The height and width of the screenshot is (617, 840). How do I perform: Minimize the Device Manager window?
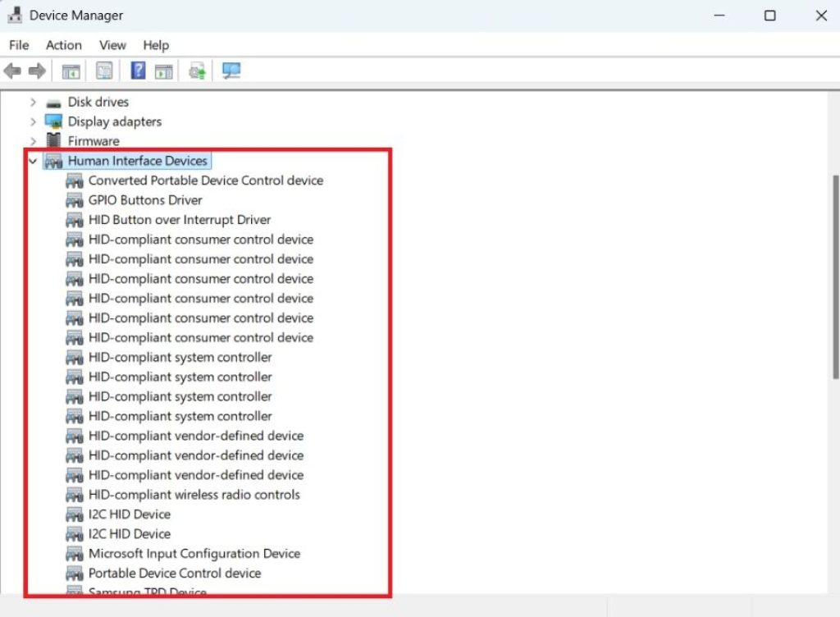click(x=719, y=16)
